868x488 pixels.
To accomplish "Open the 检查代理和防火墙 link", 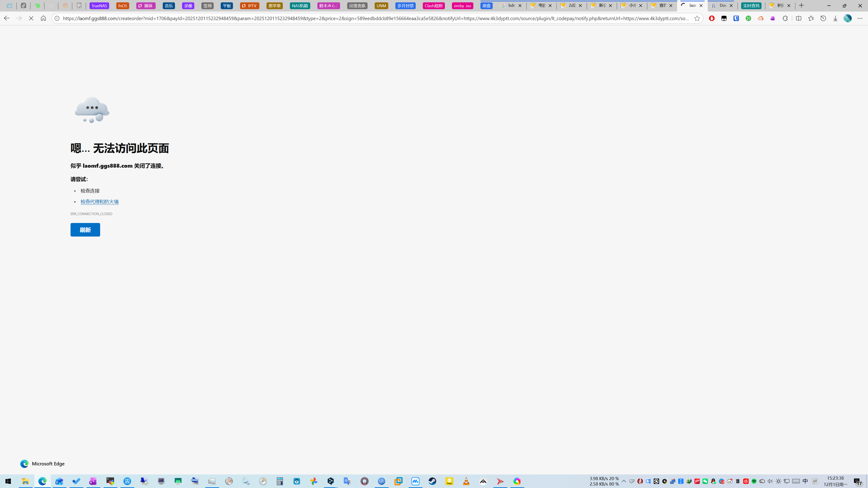I will 99,202.
